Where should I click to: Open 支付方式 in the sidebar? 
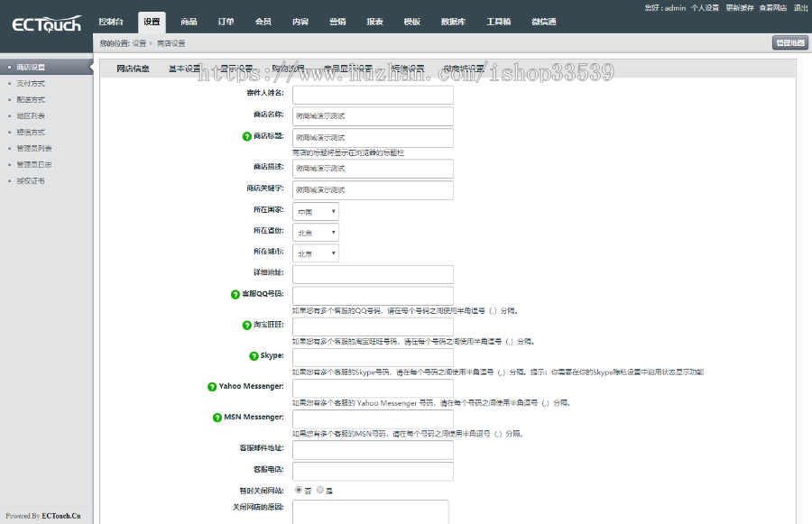pyautogui.click(x=31, y=83)
